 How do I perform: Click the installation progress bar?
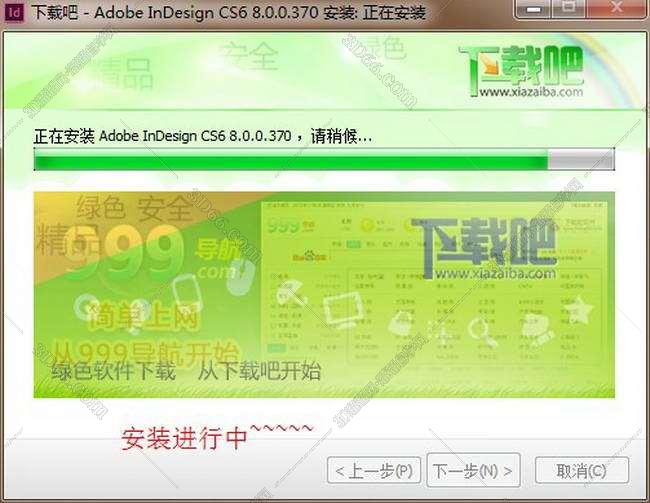[x=324, y=159]
